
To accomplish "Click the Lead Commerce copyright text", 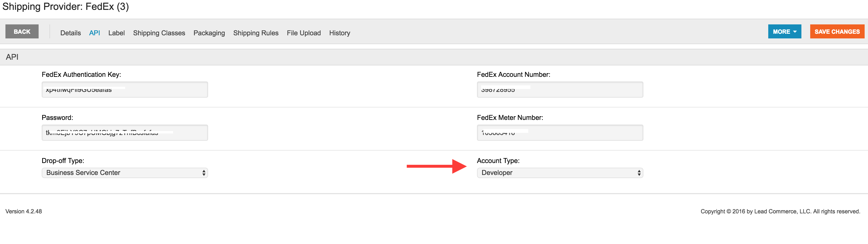I will coord(780,211).
